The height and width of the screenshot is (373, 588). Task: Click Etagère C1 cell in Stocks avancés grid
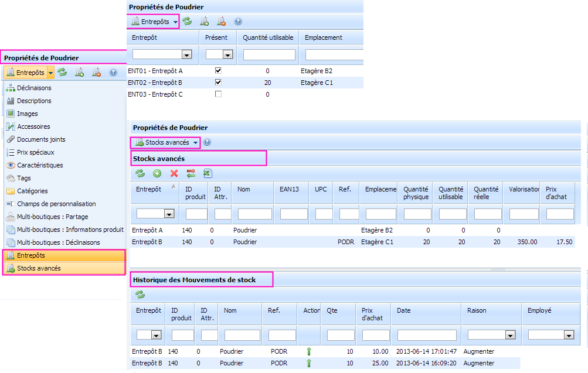[378, 242]
